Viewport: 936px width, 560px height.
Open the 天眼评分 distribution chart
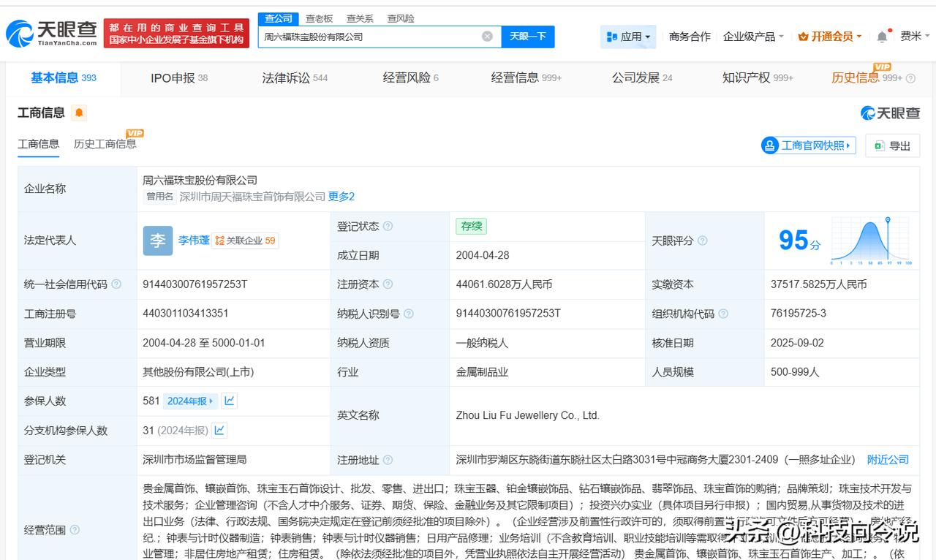click(x=870, y=241)
